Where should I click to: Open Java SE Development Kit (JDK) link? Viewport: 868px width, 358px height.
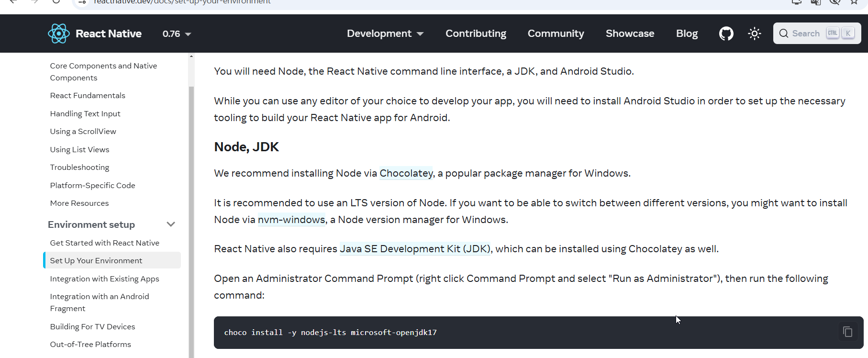point(415,249)
